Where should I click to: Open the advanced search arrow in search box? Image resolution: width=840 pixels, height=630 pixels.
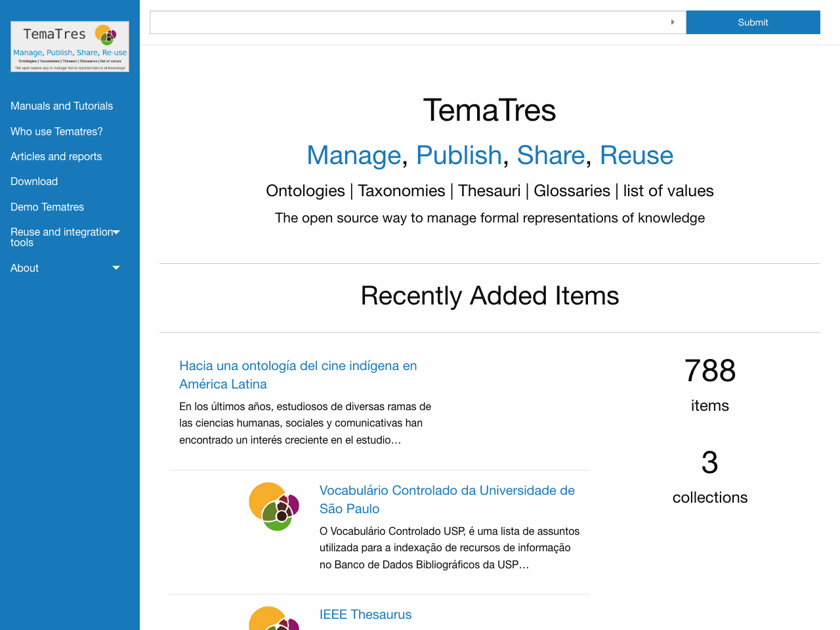pos(673,22)
